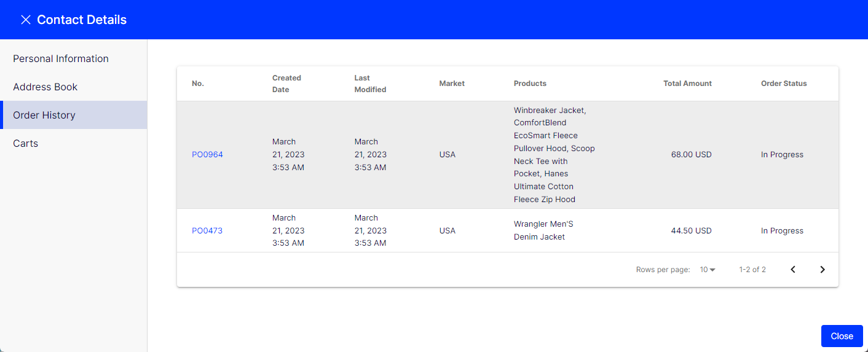Sort by the Created Date column header
This screenshot has height=352, width=868.
point(286,84)
